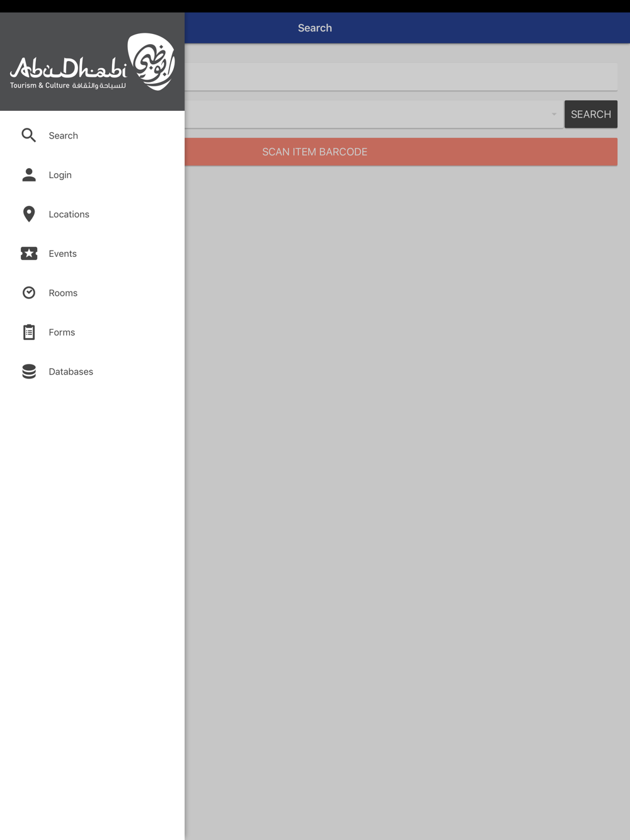Select Databases in the side menu
This screenshot has width=630, height=840.
93,372
